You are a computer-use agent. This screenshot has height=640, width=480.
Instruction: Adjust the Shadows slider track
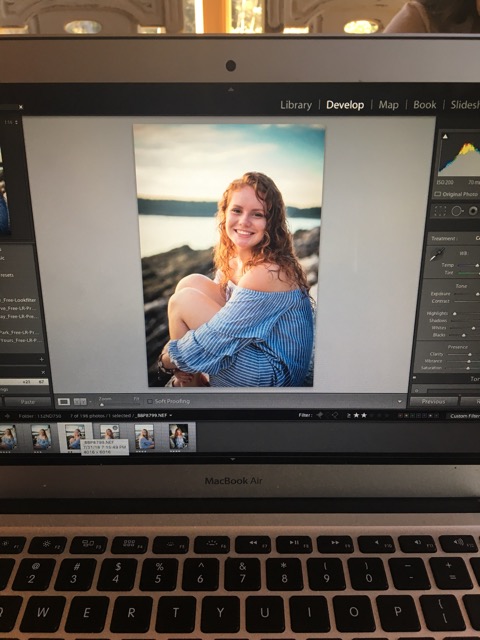coord(465,321)
